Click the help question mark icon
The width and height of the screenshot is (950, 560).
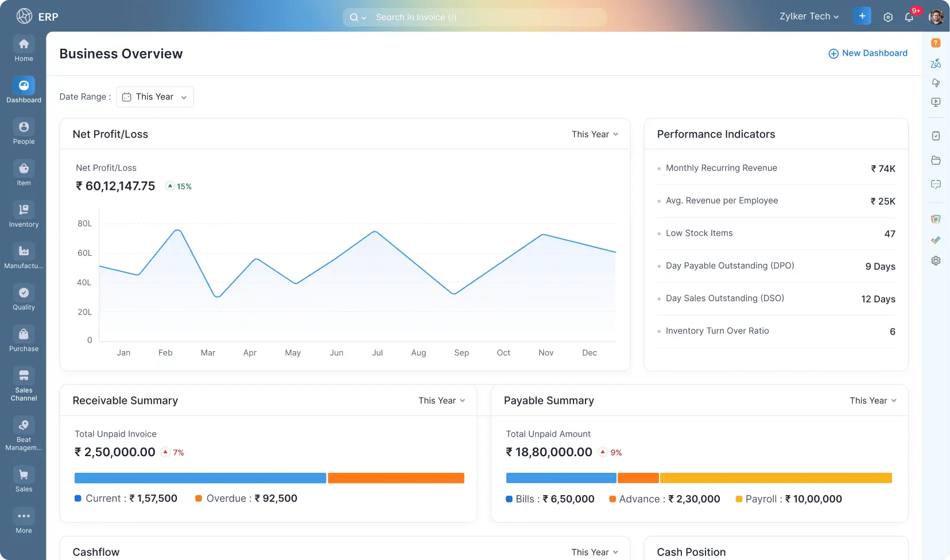click(936, 42)
